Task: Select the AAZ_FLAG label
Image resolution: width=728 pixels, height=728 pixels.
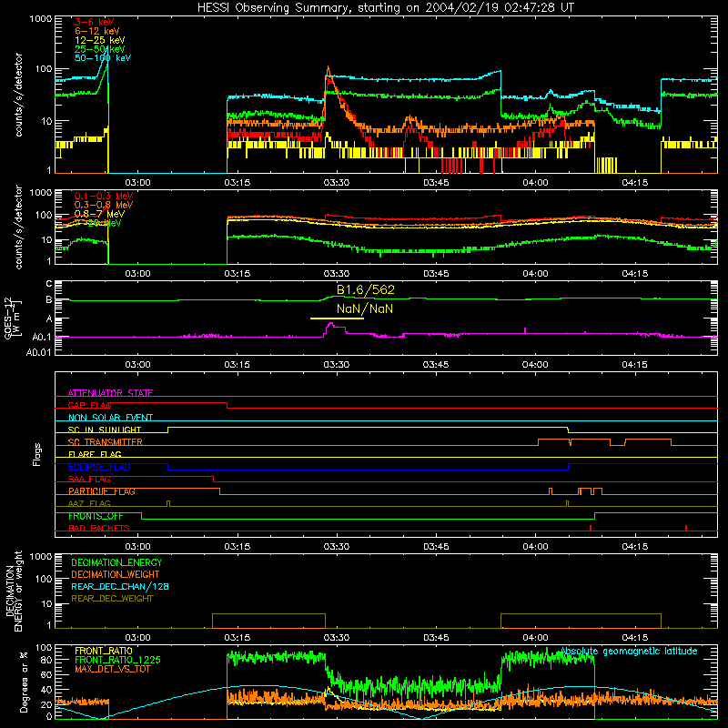Action: [x=89, y=503]
